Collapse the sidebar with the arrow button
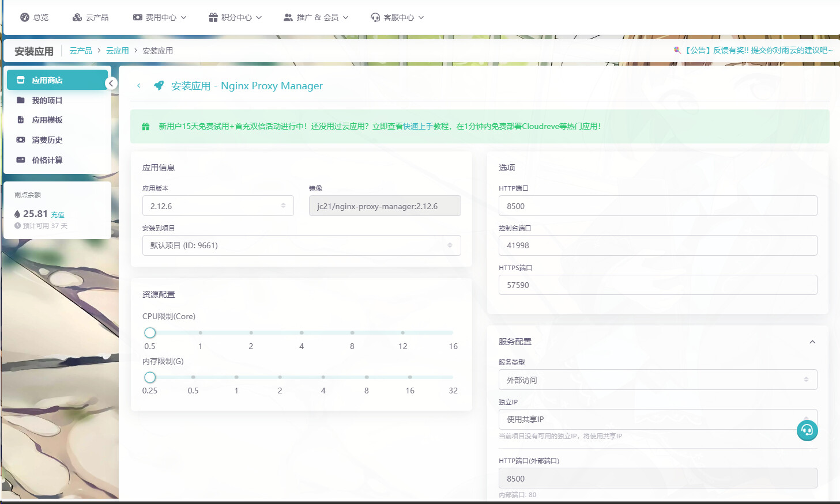The image size is (840, 504). tap(111, 84)
